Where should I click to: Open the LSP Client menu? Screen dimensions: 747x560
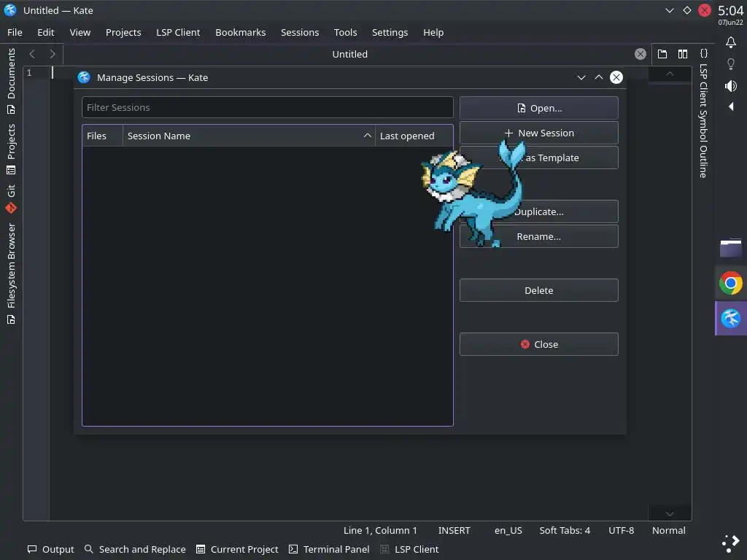[178, 32]
